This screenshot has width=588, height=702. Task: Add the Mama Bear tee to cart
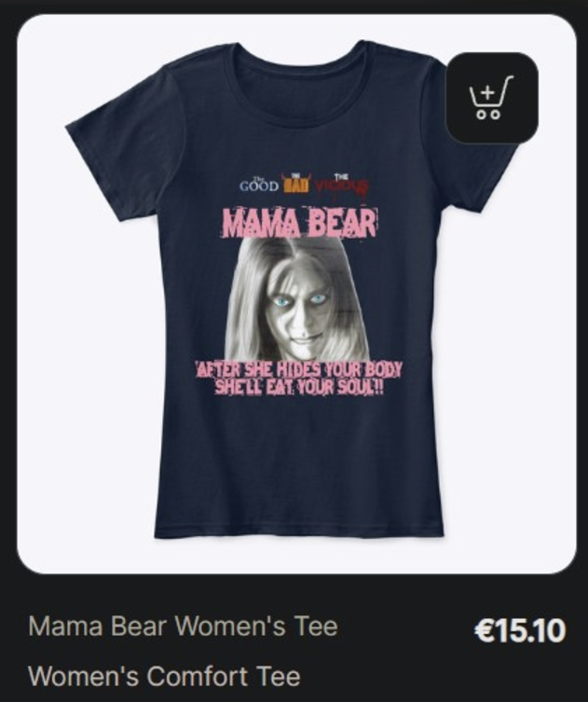(x=492, y=98)
